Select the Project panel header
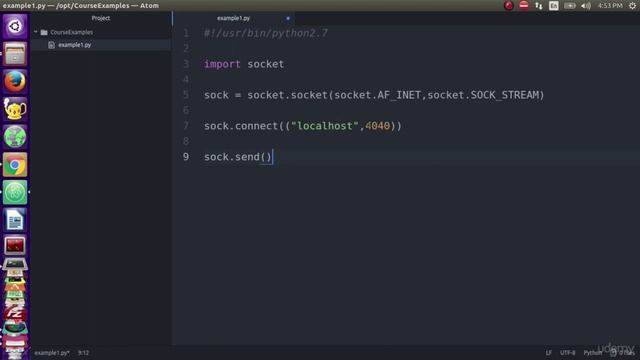 101,18
